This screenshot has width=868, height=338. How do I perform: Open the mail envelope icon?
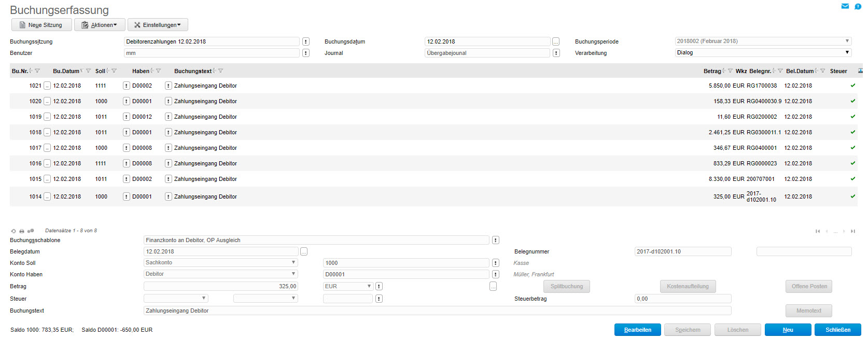tap(845, 6)
